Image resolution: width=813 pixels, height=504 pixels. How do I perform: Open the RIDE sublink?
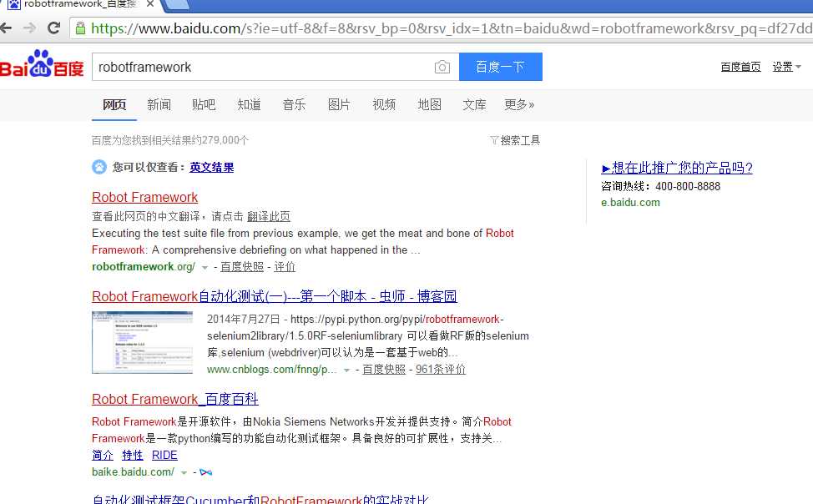[x=164, y=456]
